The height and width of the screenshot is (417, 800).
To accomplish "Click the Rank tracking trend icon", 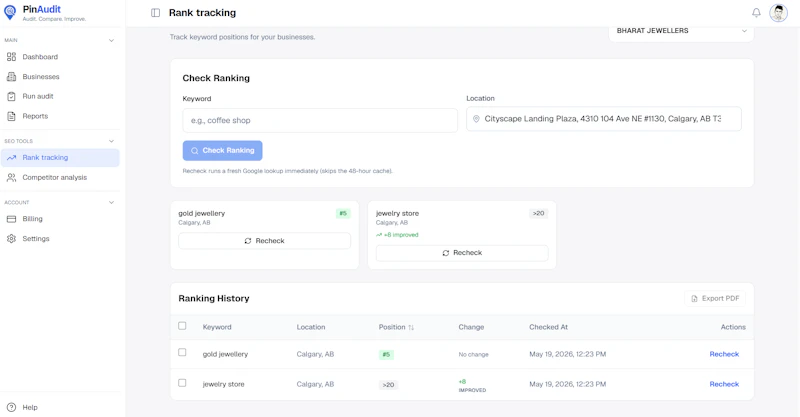I will (x=11, y=158).
